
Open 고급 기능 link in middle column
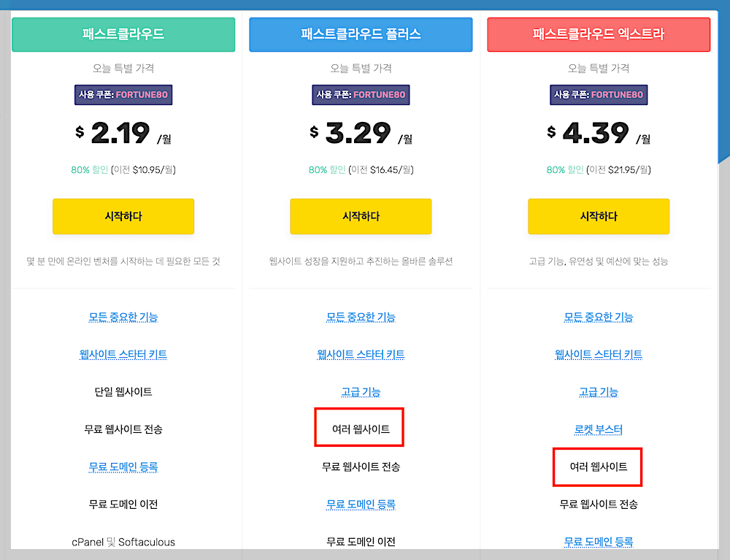point(361,391)
